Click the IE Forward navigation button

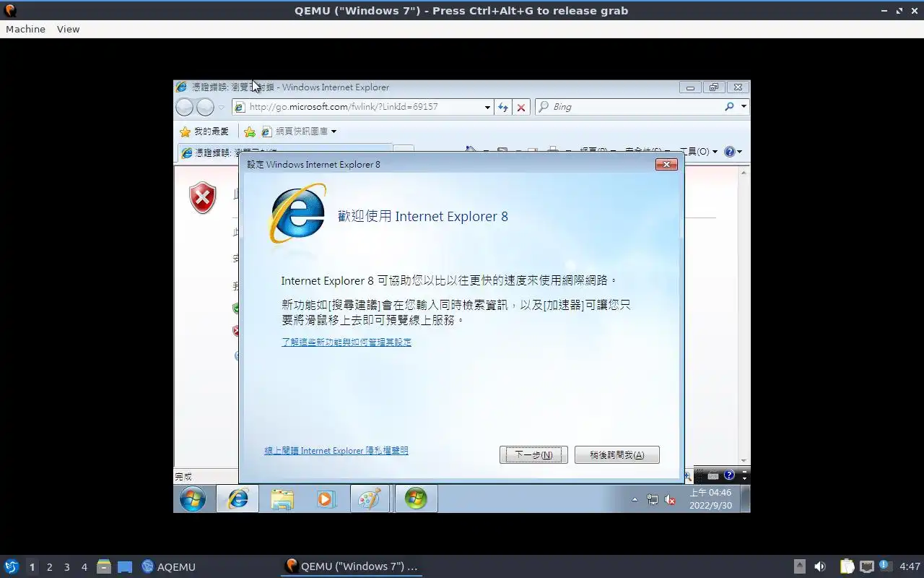pos(206,107)
